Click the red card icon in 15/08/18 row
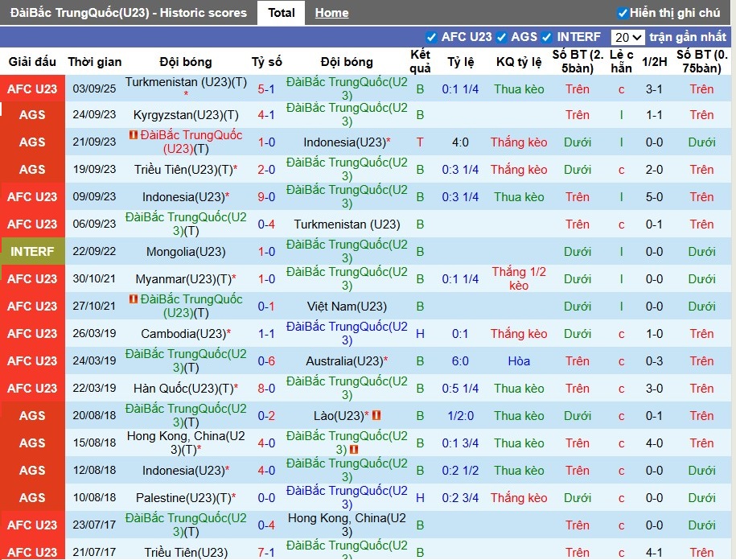Image resolution: width=736 pixels, height=560 pixels. (x=354, y=450)
